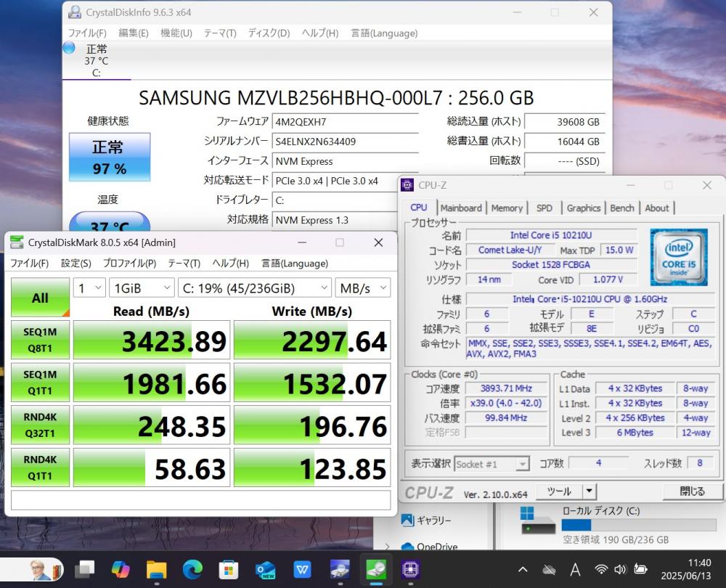Open Copilot from the taskbar
This screenshot has width=726, height=588.
click(121, 569)
